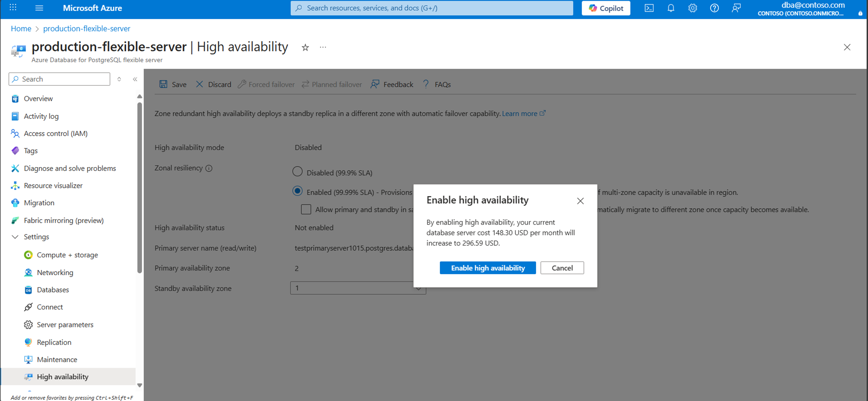Open the Azure portal hamburger menu
The height and width of the screenshot is (401, 868).
[x=39, y=8]
